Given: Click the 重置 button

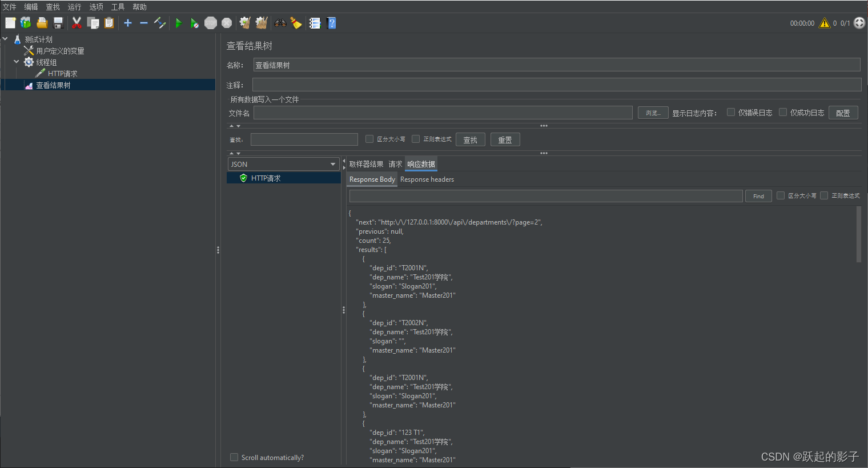Looking at the screenshot, I should click(x=505, y=139).
